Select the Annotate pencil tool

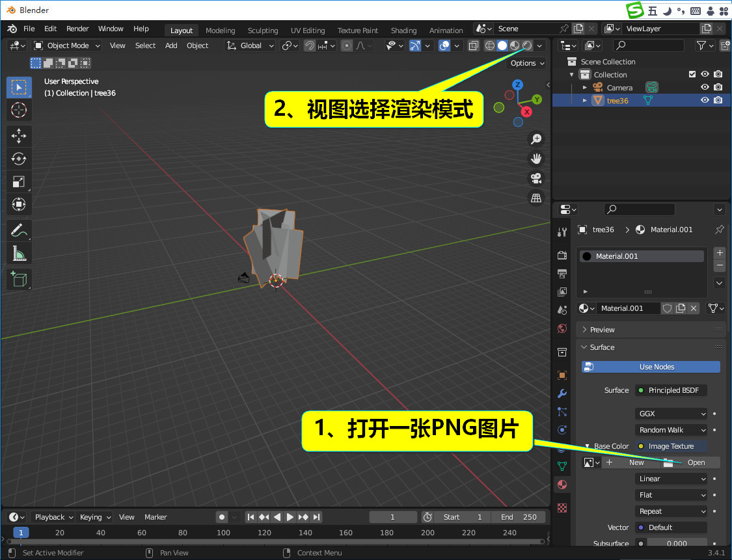click(x=19, y=230)
